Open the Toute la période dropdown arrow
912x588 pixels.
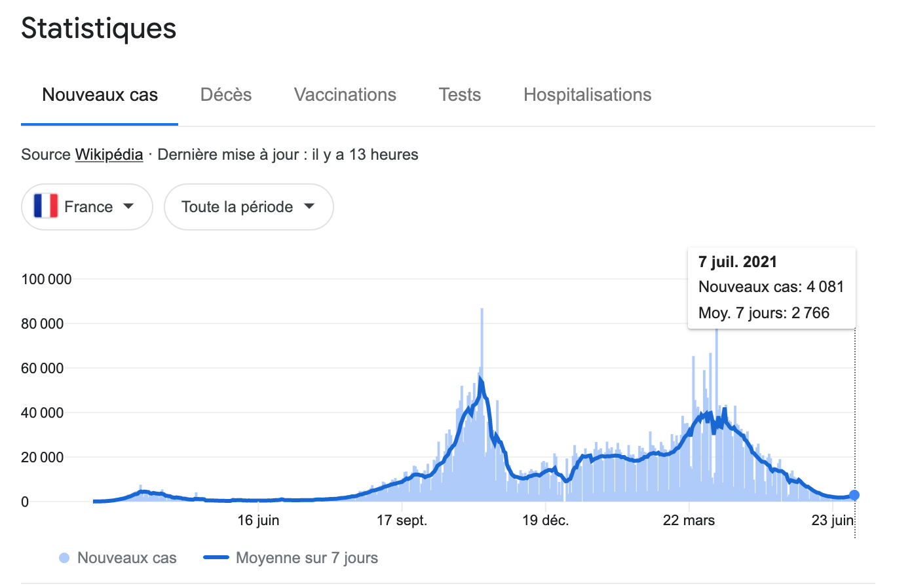tap(309, 206)
